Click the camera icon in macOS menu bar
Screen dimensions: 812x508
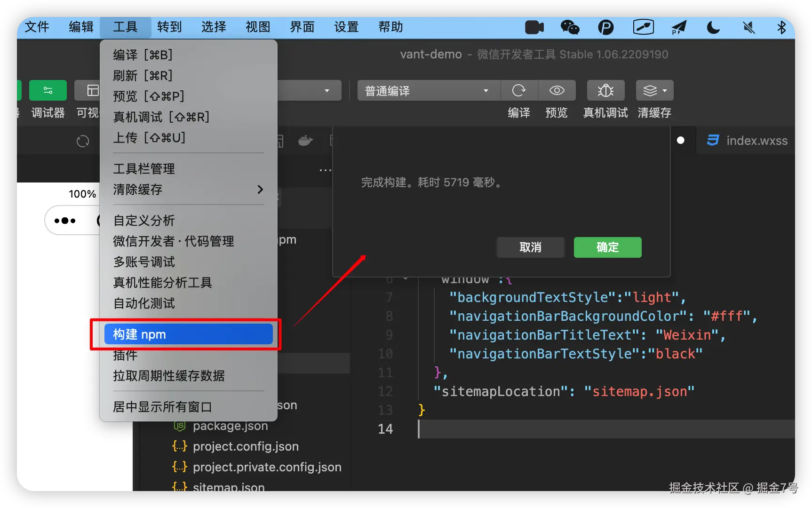(x=534, y=28)
